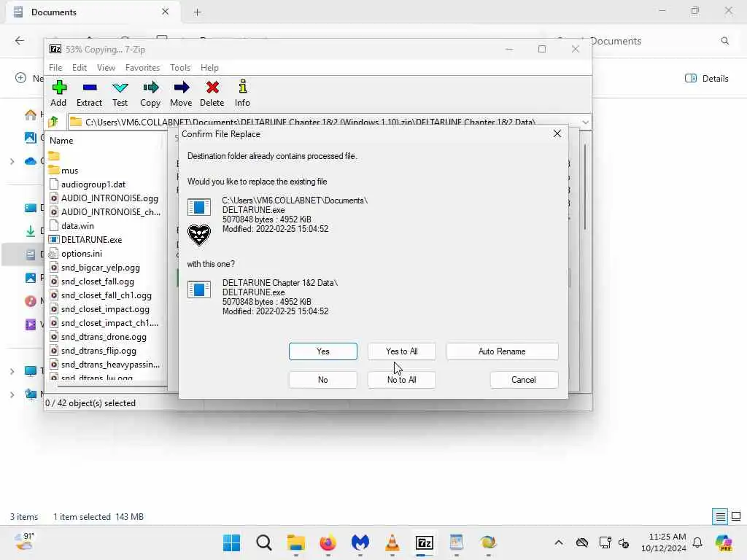747x560 pixels.
Task: Select AUDIO_INTRONOISE.ogg file
Action: coord(109,198)
